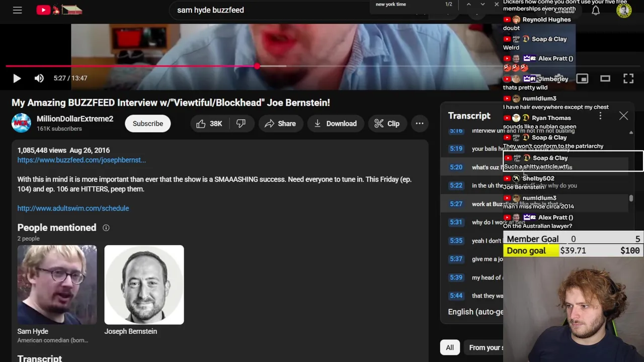Image resolution: width=644 pixels, height=362 pixels.
Task: Open Transcript panel options menu
Action: (600, 116)
